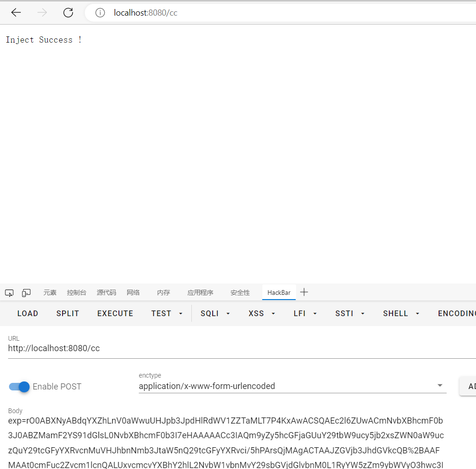Screen dimensions: 476x469
Task: Click the LOAD button in HackBar
Action: (27, 313)
